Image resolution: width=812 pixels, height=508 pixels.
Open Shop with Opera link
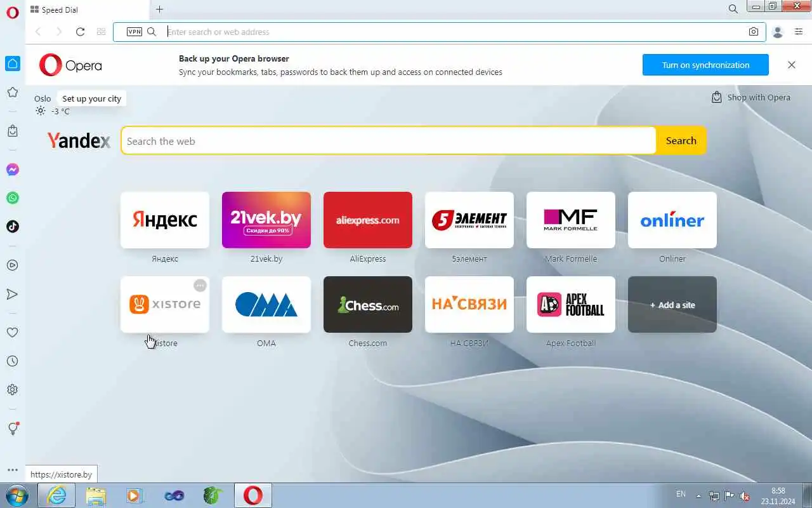pyautogui.click(x=751, y=97)
